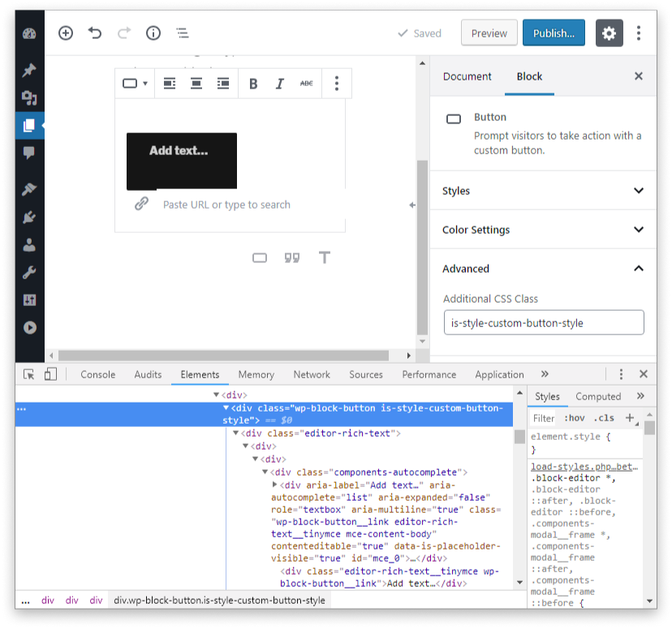Image resolution: width=672 pixels, height=629 pixels.
Task: Apply bold formatting to button text
Action: (253, 84)
